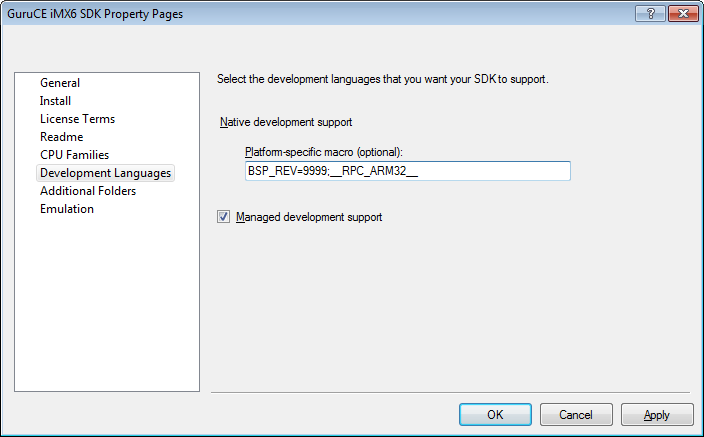
Task: Open the help question mark button
Action: click(650, 14)
